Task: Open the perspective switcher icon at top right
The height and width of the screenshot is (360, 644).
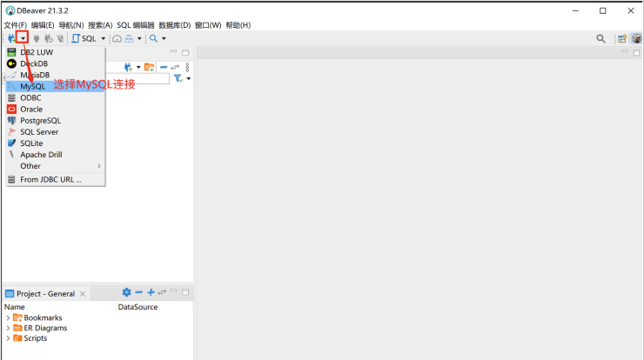Action: (x=622, y=38)
